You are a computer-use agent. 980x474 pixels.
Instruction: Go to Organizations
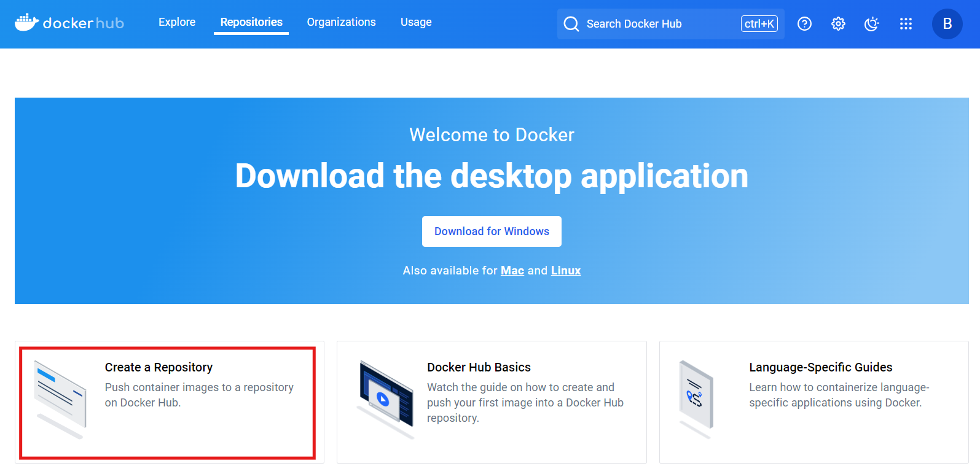341,22
